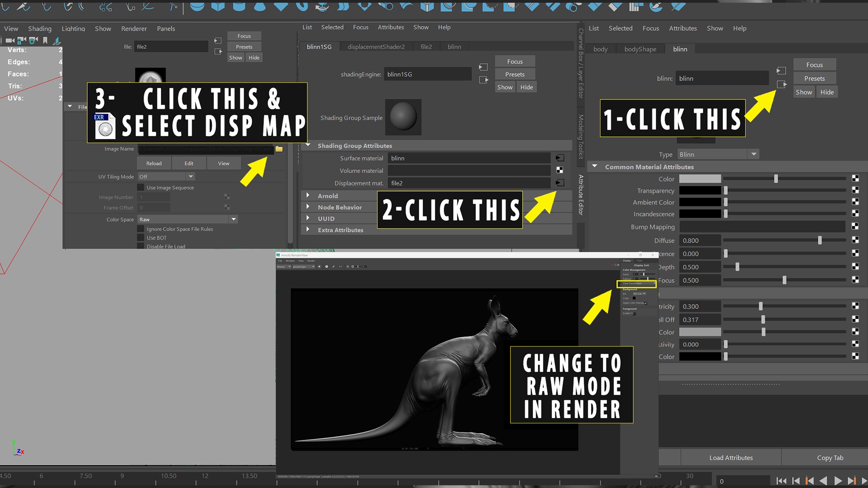
Task: Click the NURBS cone icon on the shelf
Action: (x=260, y=6)
